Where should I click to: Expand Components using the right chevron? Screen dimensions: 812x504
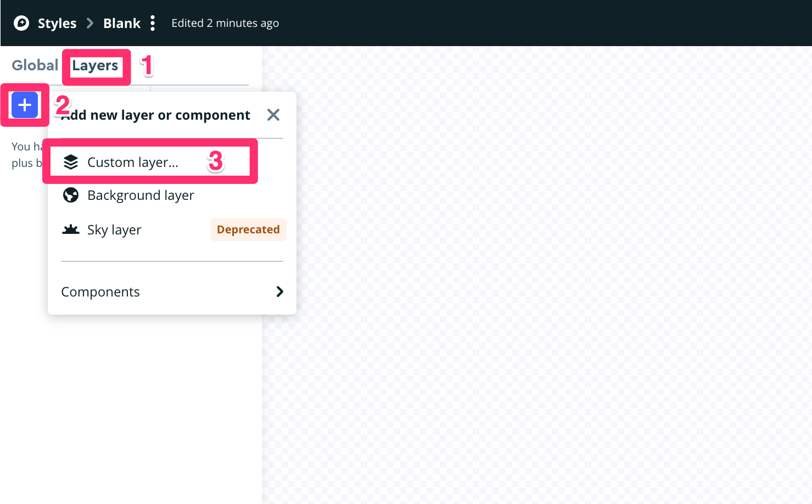click(280, 292)
